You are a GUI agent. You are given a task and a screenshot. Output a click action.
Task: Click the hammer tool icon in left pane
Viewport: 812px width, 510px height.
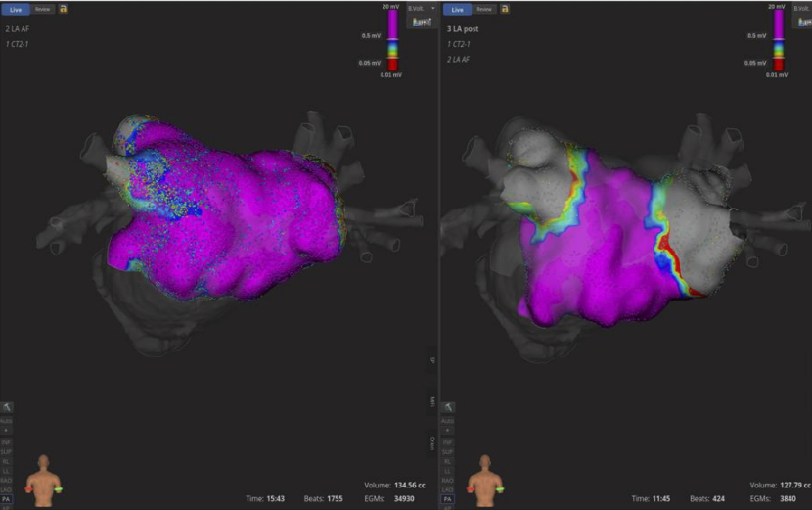click(7, 406)
